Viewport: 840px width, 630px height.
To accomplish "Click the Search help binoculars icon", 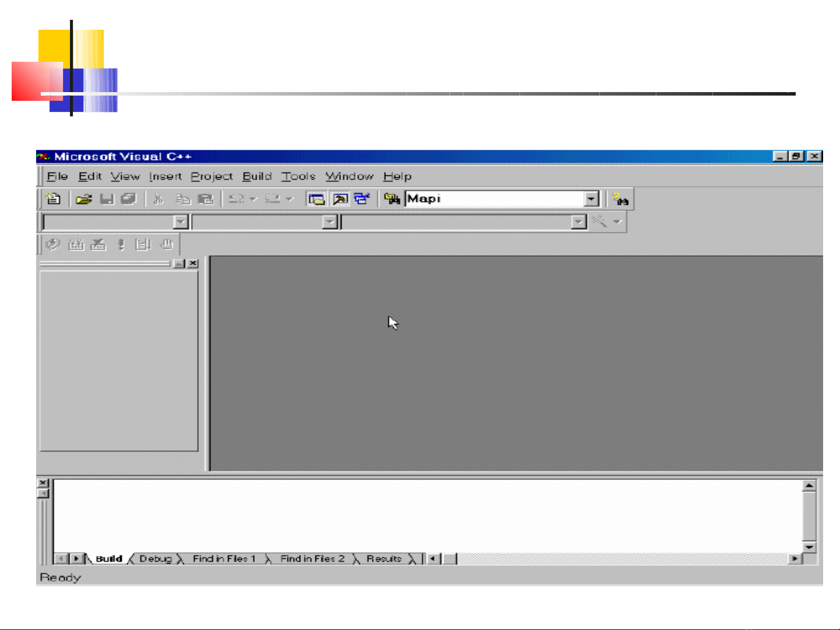I will pyautogui.click(x=620, y=199).
